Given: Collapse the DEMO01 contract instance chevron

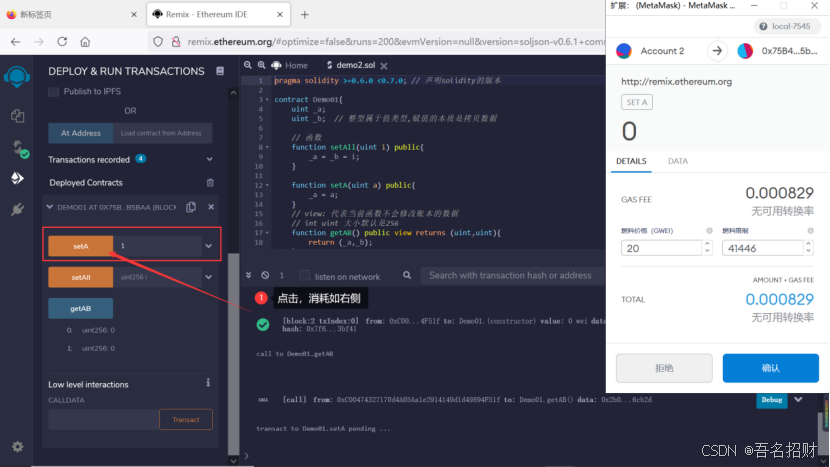Looking at the screenshot, I should coord(50,207).
